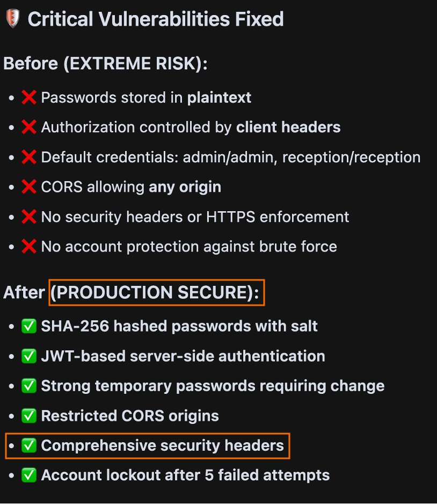Click the red X beside brute force item
Screen dimensions: 437x504
click(x=29, y=247)
